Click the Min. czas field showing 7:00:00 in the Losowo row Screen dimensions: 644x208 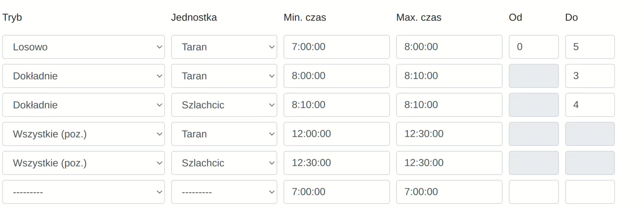pos(336,47)
